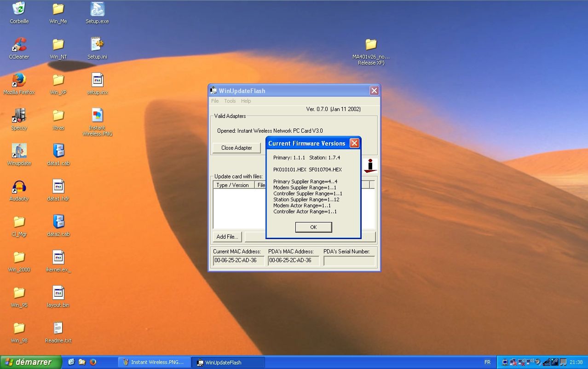The width and height of the screenshot is (588, 369).
Task: Select the Speccy desktop shortcut
Action: pyautogui.click(x=19, y=116)
